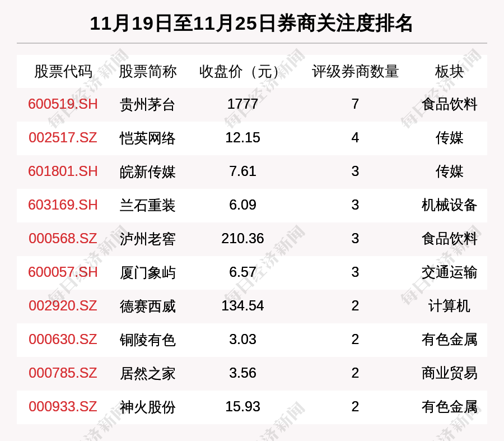Click broker count 2 in 神火股份 row
The image size is (504, 441).
coord(355,407)
